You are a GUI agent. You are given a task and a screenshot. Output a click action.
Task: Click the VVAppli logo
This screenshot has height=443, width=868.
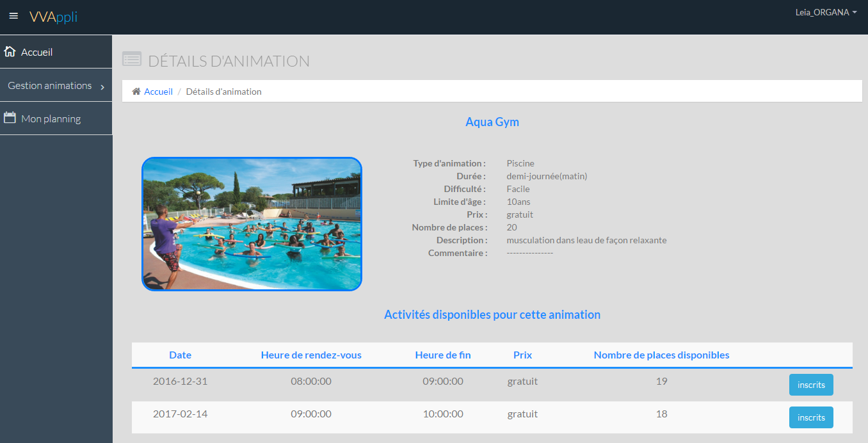point(53,17)
